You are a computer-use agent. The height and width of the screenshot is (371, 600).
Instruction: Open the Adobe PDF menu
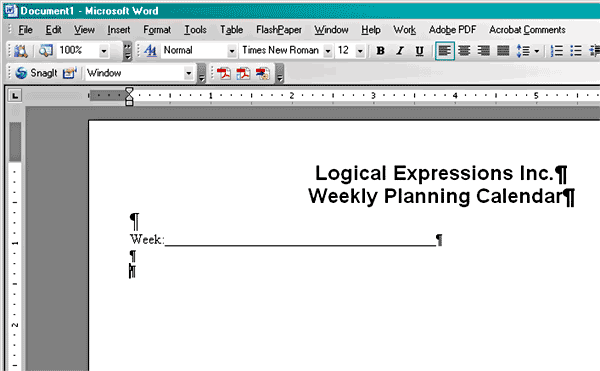452,30
